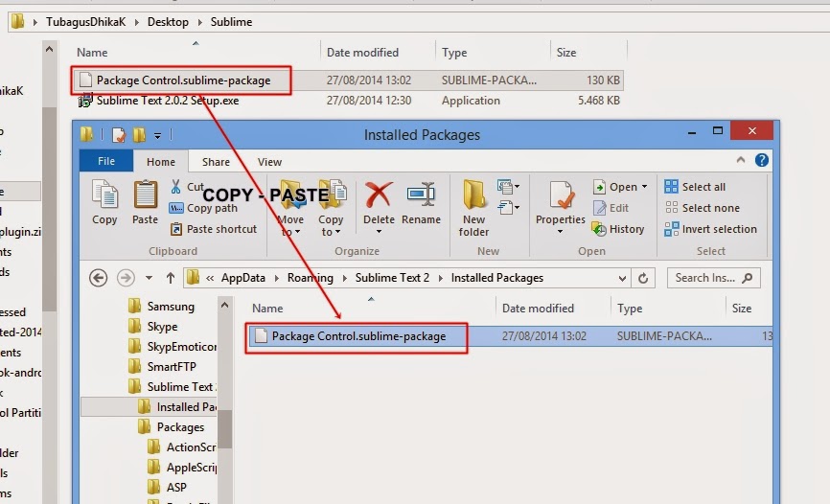Sort Installed Packages by Type column
This screenshot has height=504, width=830.
[x=630, y=309]
